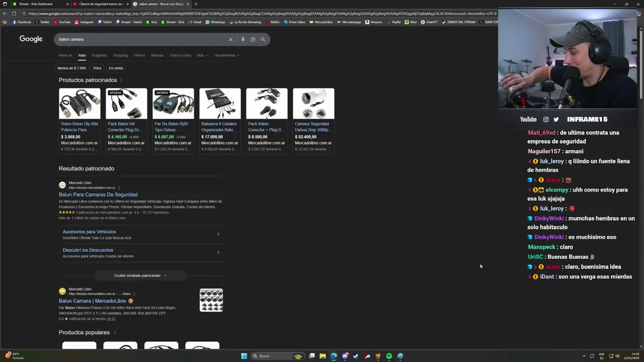Open the Twitter icon in stream overlay
This screenshot has width=644, height=362.
[556, 119]
